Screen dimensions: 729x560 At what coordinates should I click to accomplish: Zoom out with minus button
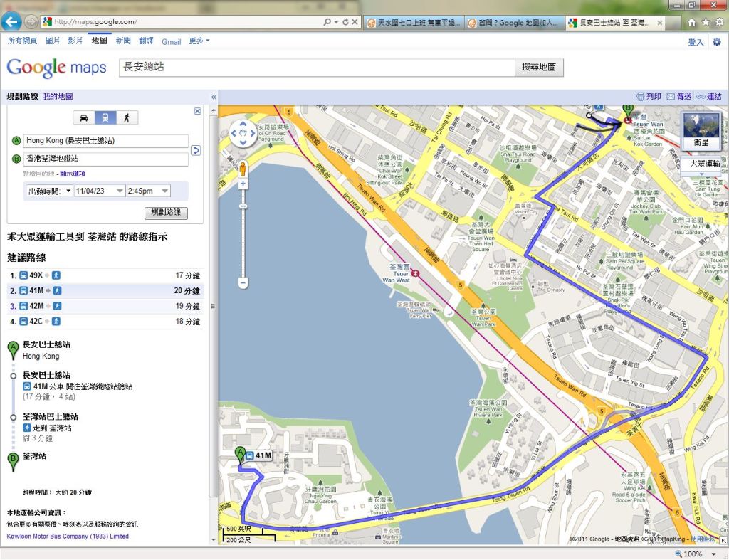pyautogui.click(x=243, y=282)
